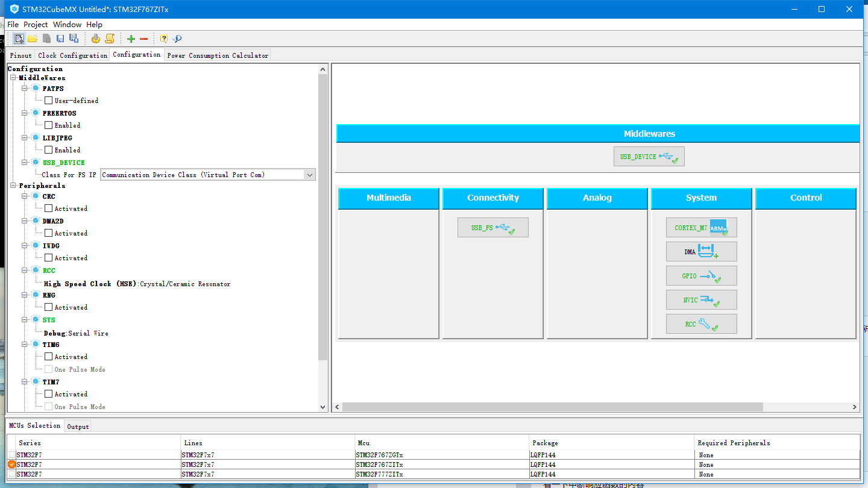Open the File menu

(x=13, y=25)
